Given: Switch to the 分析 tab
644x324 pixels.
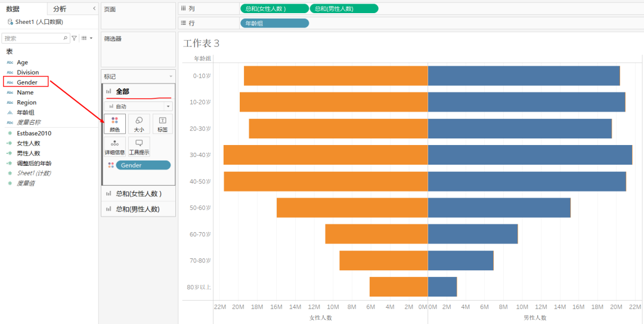Looking at the screenshot, I should pyautogui.click(x=60, y=9).
